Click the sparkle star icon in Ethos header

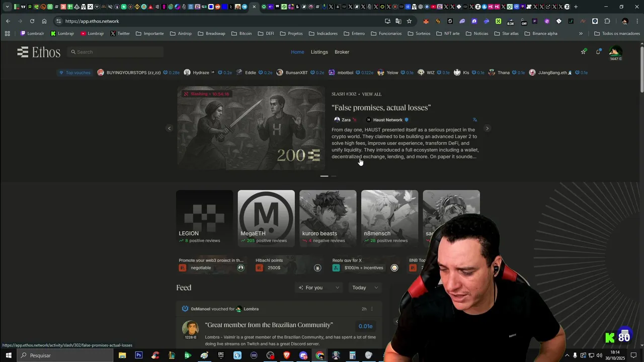click(x=583, y=52)
